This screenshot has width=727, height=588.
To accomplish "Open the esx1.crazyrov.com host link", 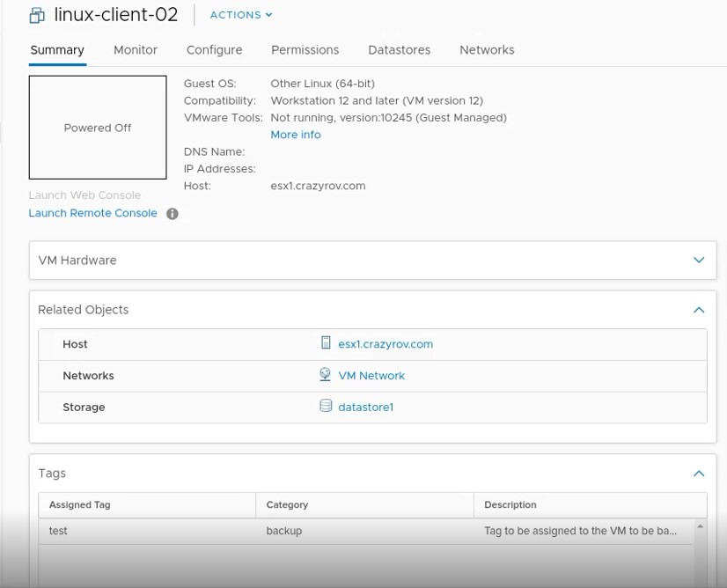I will [386, 344].
